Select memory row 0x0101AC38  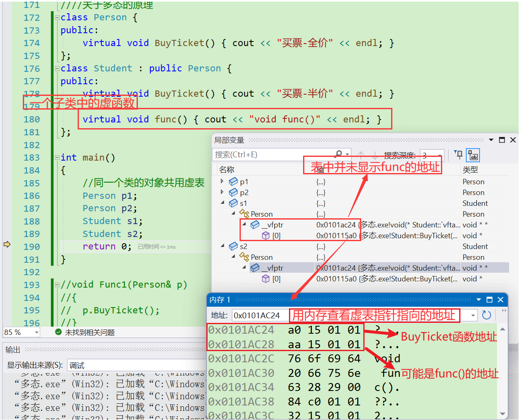pos(304,401)
